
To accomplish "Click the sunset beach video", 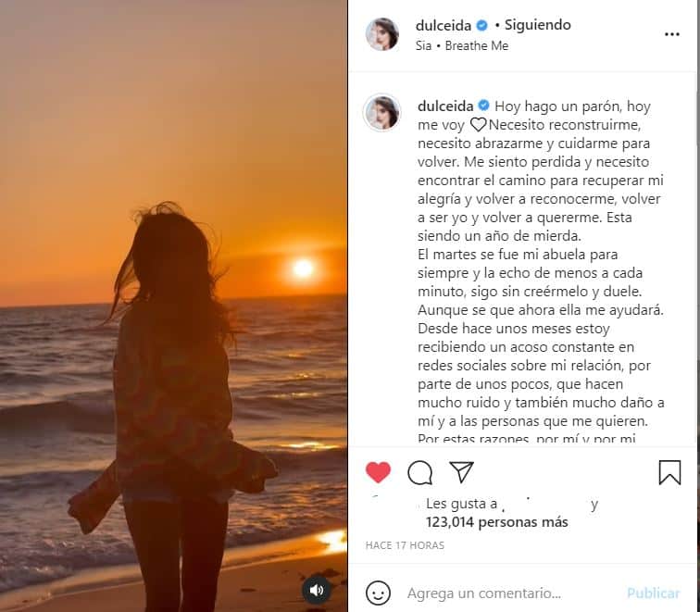I will 173,306.
